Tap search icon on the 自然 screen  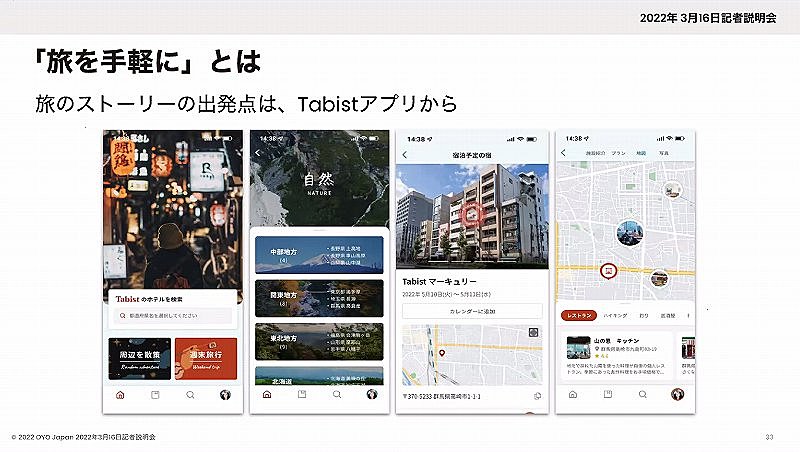click(337, 394)
